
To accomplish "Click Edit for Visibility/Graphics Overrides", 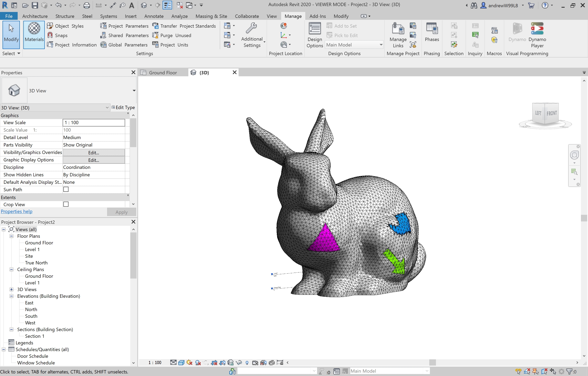I will click(94, 153).
